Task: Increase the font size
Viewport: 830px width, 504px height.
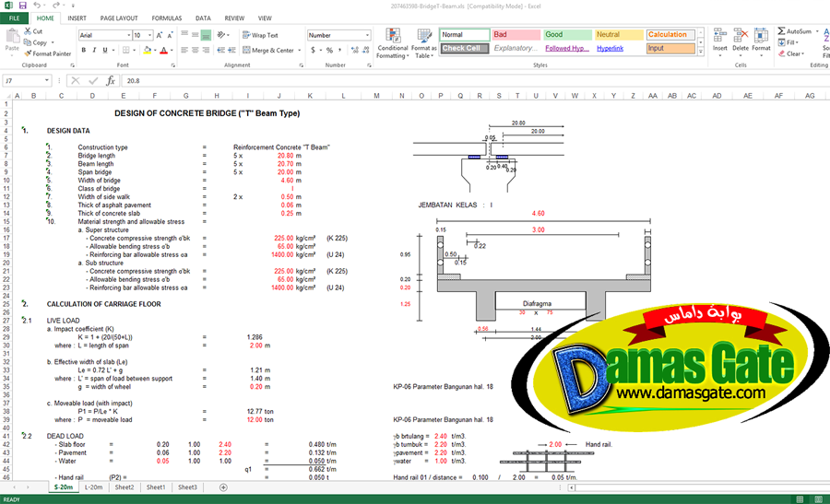Action: tap(160, 35)
